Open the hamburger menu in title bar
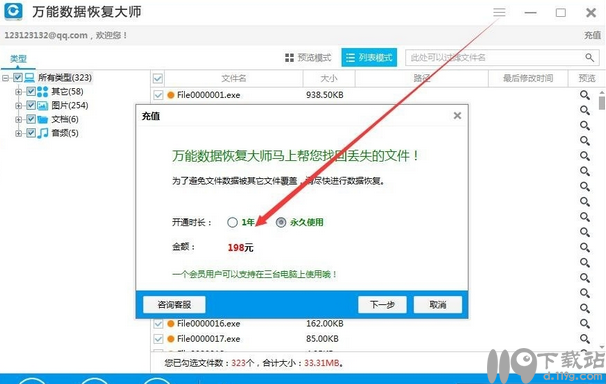 click(499, 12)
